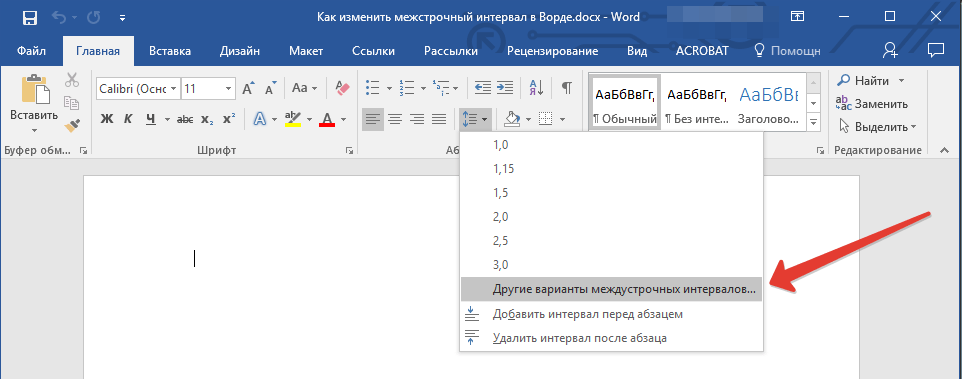Image resolution: width=962 pixels, height=379 pixels.
Task: Increase indent using ribbon icon
Action: click(x=505, y=88)
